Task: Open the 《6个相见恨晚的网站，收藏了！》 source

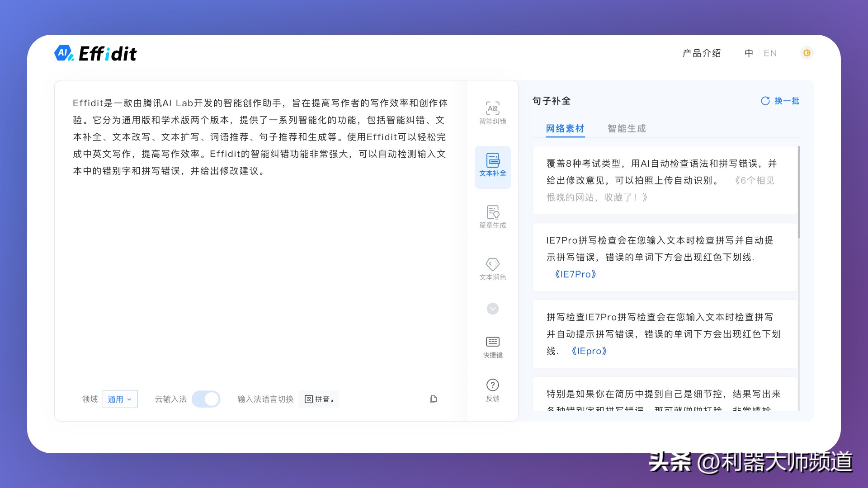Action: [660, 189]
